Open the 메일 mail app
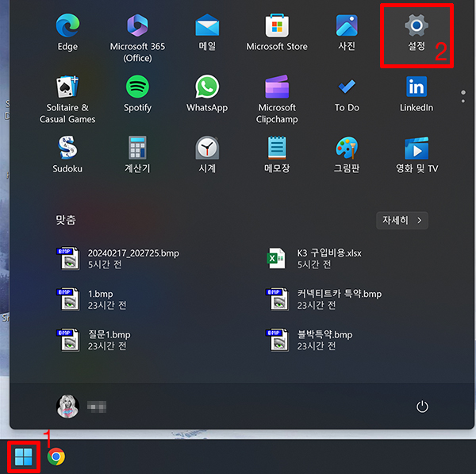Viewport: 476px width, 474px height. tap(207, 33)
